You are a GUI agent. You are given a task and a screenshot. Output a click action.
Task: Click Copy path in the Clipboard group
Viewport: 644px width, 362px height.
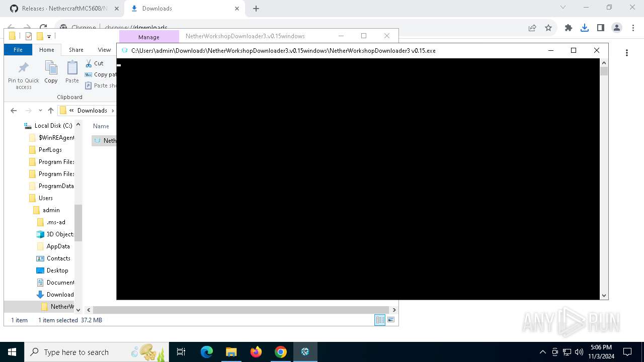(x=100, y=74)
